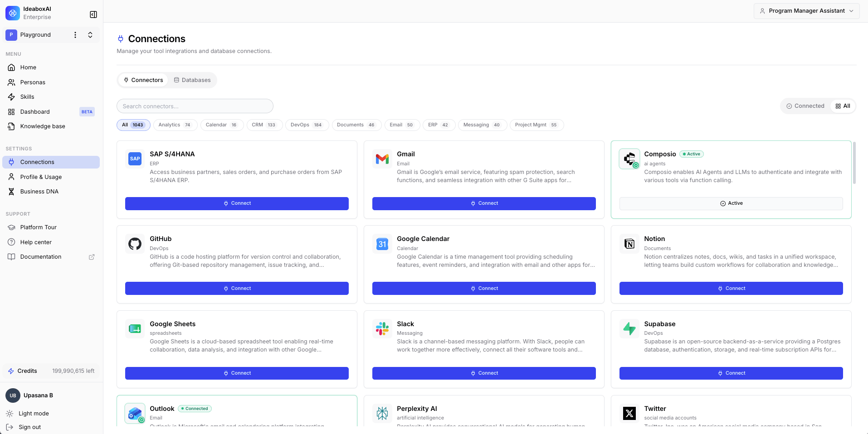Select Connections under Settings

coord(51,162)
